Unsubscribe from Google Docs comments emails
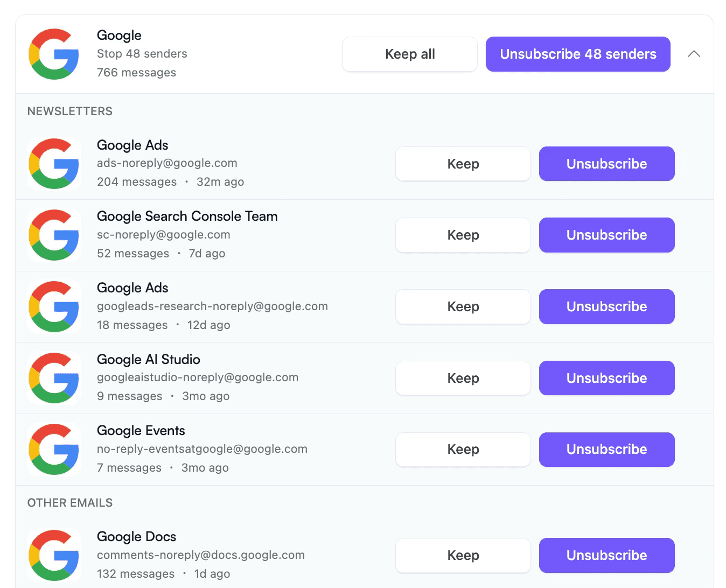 (607, 555)
